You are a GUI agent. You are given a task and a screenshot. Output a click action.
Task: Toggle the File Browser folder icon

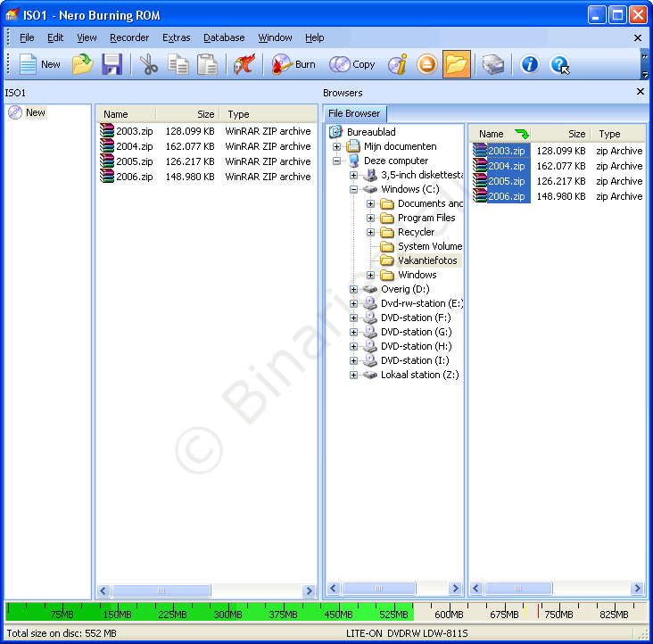coord(457,64)
